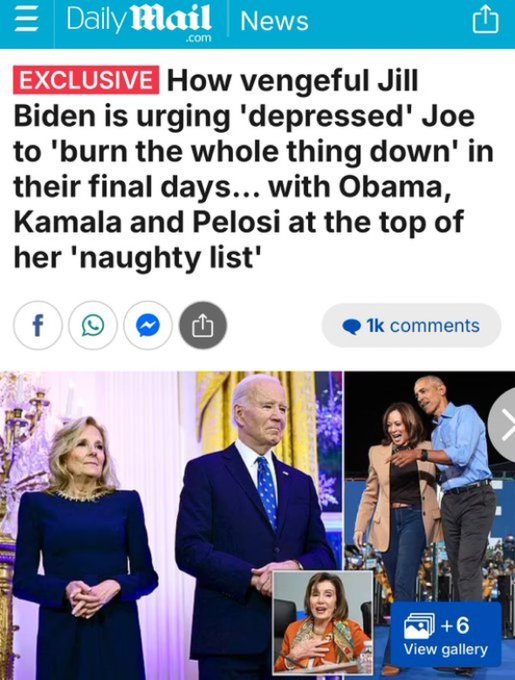
Task: Tap the photo of two people on stage
Action: click(x=430, y=486)
